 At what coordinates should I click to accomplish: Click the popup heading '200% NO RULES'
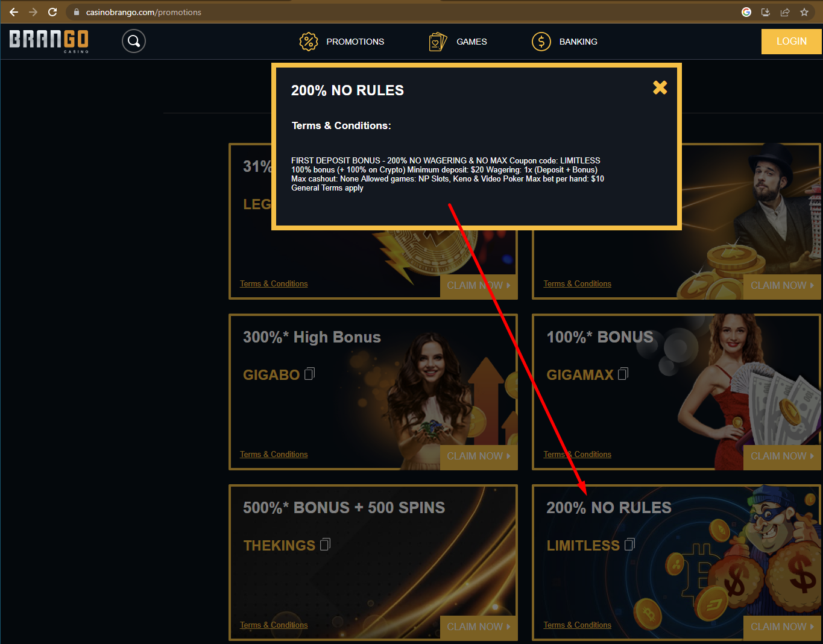pyautogui.click(x=347, y=90)
